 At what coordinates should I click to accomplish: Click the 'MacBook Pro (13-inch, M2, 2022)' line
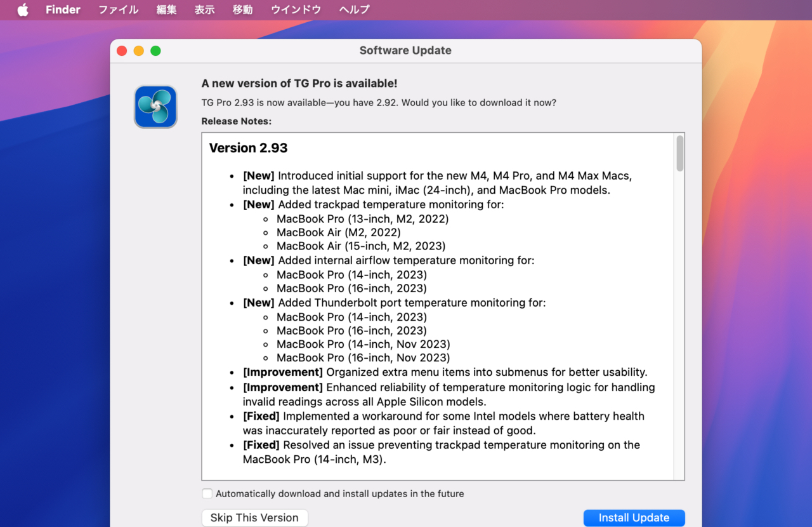tap(362, 218)
